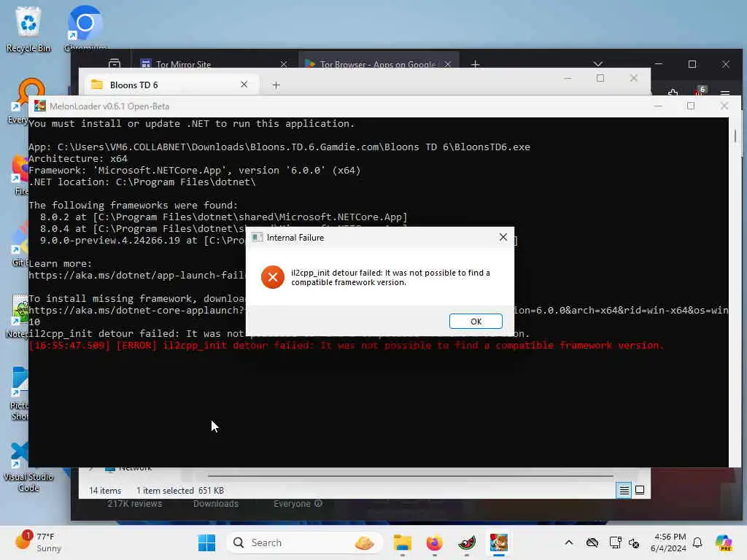The height and width of the screenshot is (560, 747).
Task: Click the '14 items' status text
Action: [x=105, y=491]
